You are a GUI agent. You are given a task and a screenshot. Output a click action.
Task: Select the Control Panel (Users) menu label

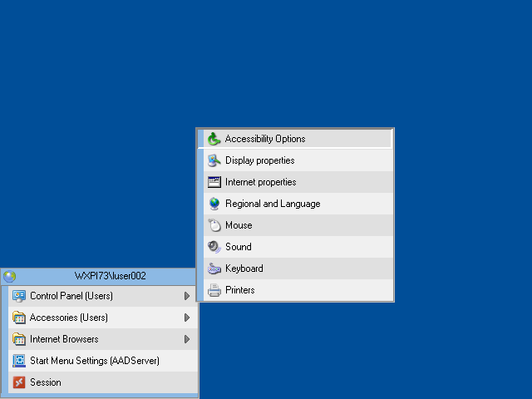tap(71, 296)
